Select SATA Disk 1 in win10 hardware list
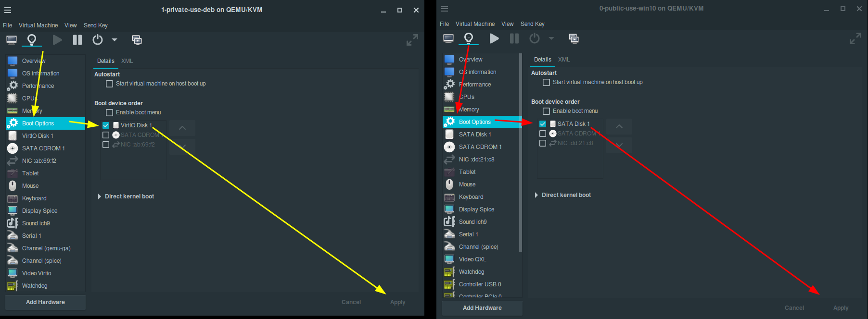The image size is (868, 319). click(481, 135)
